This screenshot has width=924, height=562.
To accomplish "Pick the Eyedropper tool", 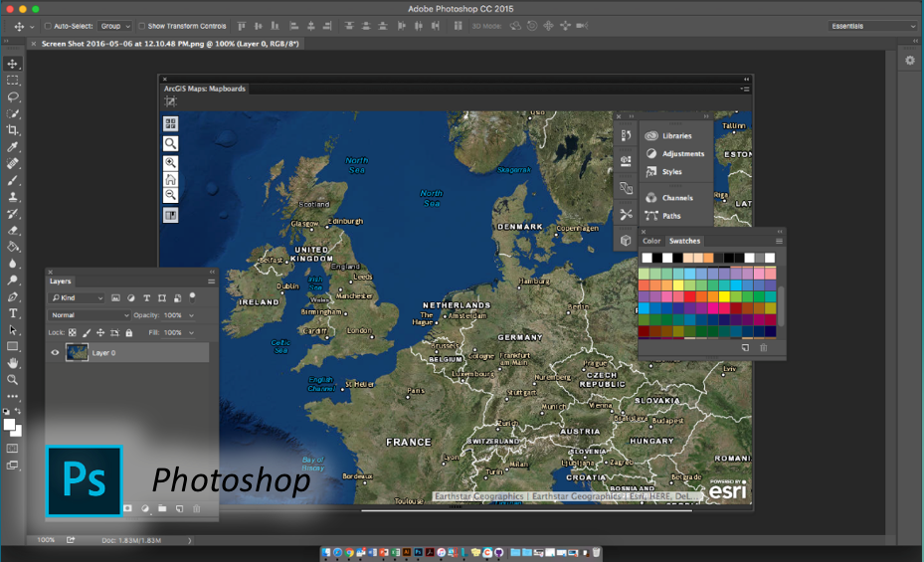I will point(13,147).
